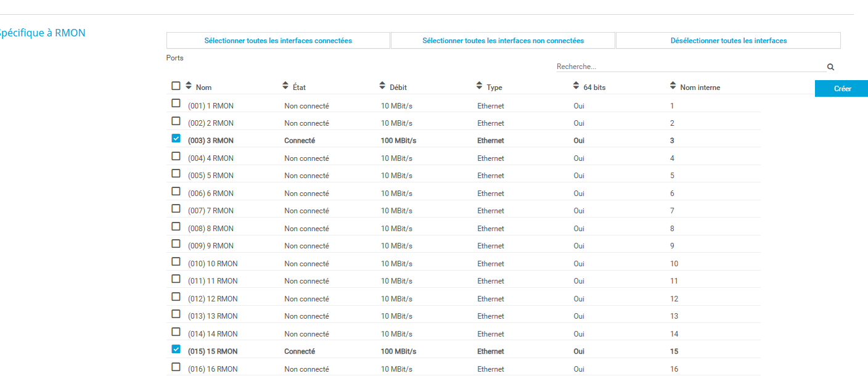Sort ports by Type column arrows

479,86
